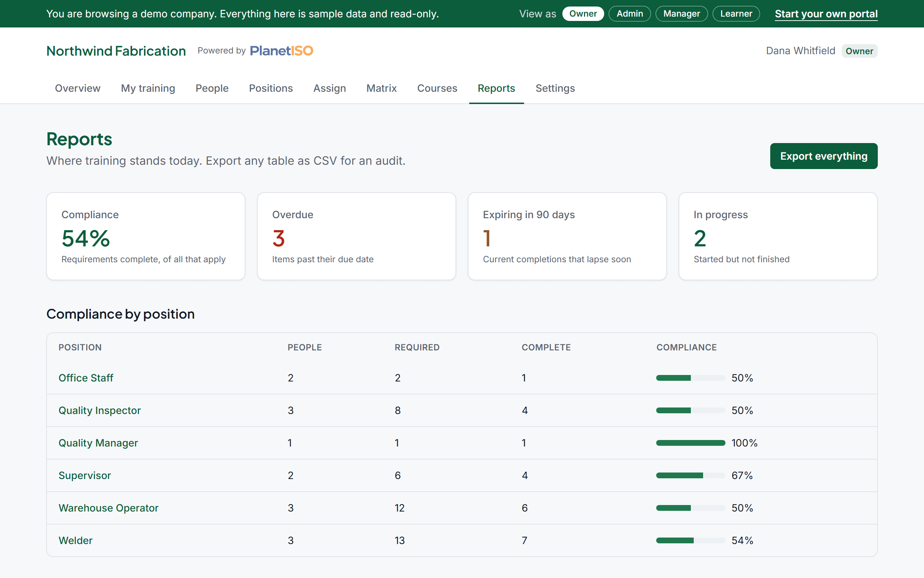924x578 pixels.
Task: Click the Northwind Fabrication company name
Action: [x=116, y=51]
